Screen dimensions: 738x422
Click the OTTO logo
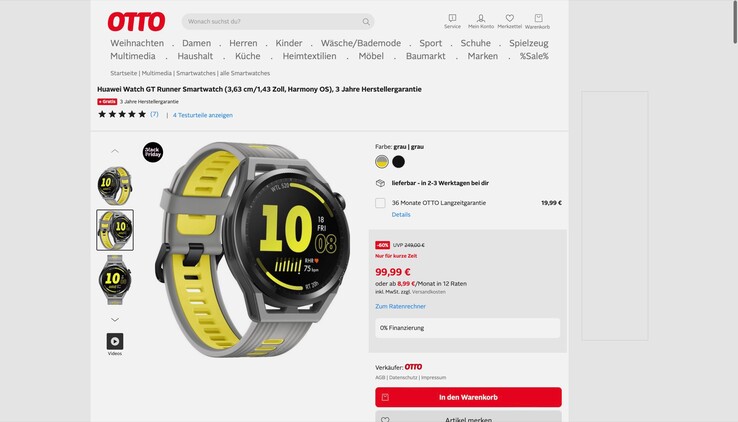136,22
